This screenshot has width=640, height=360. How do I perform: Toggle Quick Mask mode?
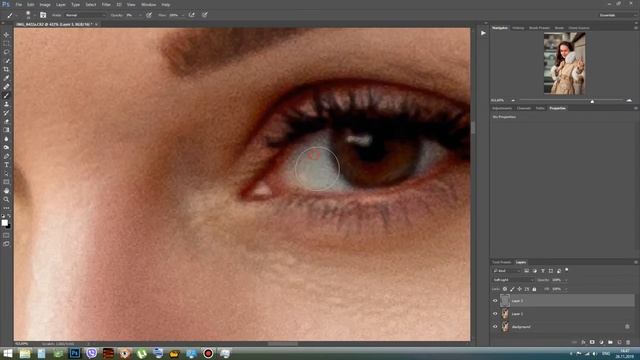click(6, 235)
